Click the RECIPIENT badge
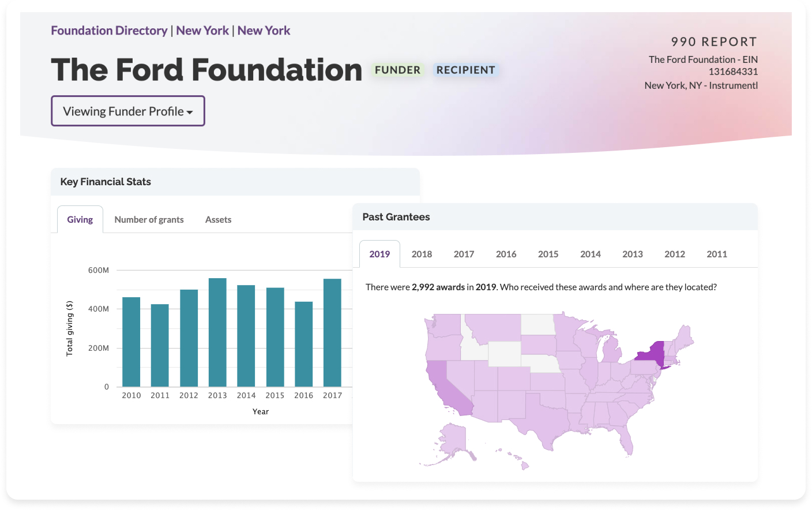This screenshot has width=812, height=517. click(466, 70)
